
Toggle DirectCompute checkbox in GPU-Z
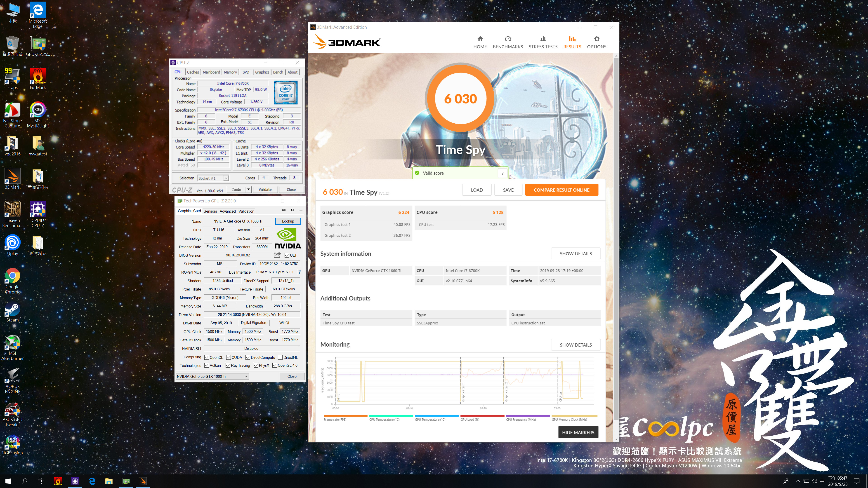[x=248, y=357]
